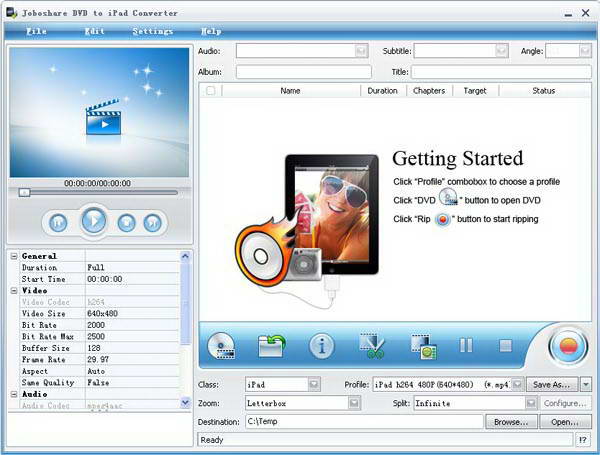
Task: Click the Name column header
Action: (290, 91)
